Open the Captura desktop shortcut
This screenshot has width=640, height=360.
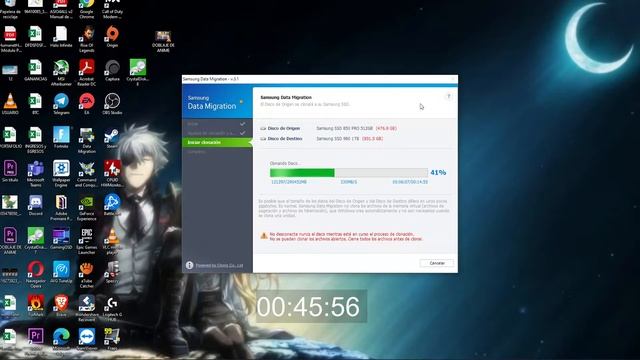(112, 70)
